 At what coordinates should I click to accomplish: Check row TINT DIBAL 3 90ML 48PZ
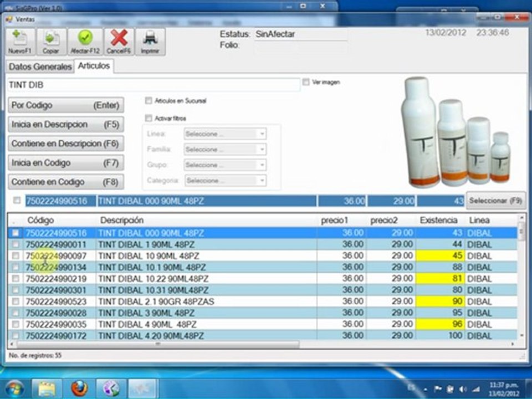click(16, 313)
